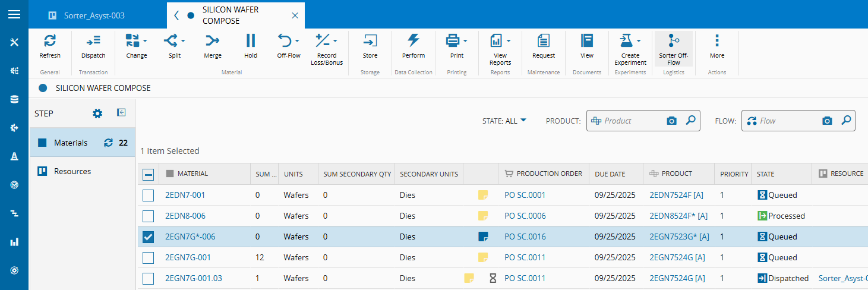Open the Step settings gear
Screen dimensions: 868x290
pos(97,113)
